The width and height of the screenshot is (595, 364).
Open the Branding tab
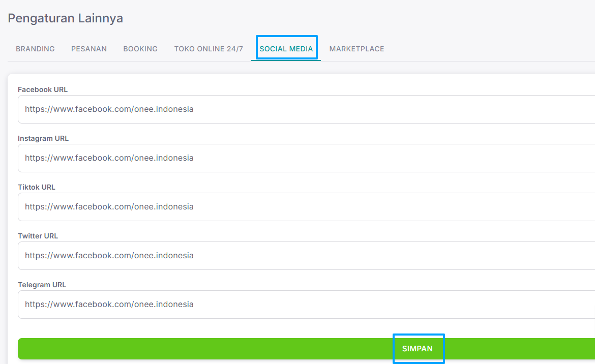point(35,49)
